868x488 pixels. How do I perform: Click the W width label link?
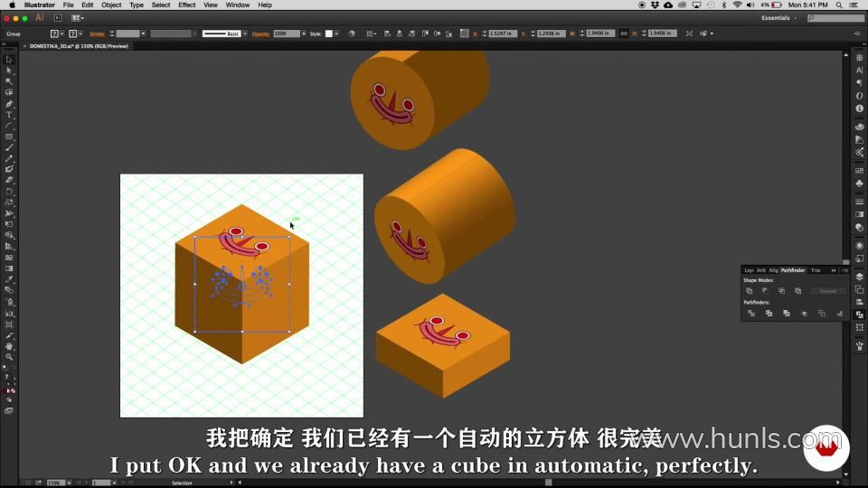tap(572, 33)
